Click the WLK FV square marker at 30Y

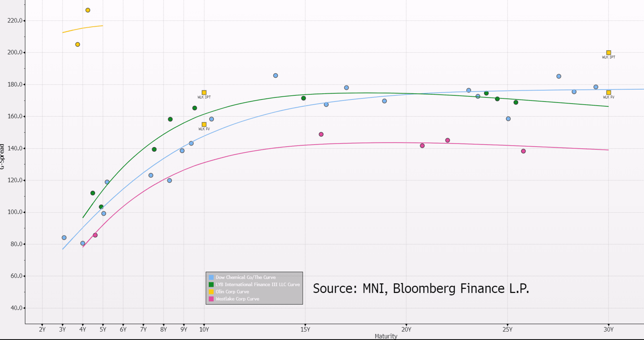click(x=608, y=93)
